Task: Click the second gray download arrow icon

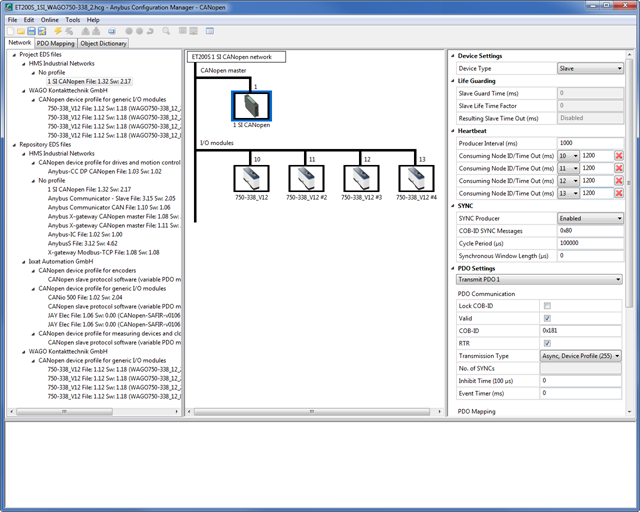Action: (x=96, y=31)
